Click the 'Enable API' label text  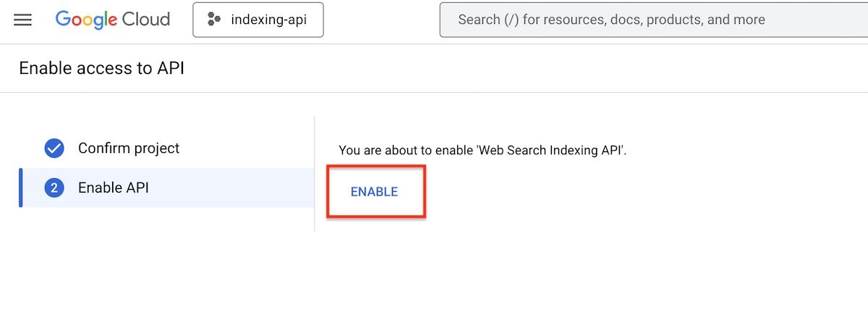(x=113, y=188)
